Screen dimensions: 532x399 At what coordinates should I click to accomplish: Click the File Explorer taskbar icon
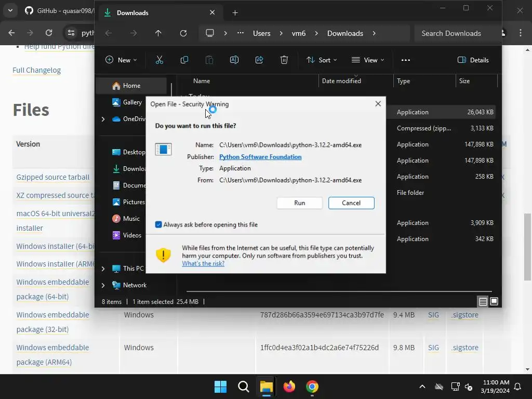267,387
